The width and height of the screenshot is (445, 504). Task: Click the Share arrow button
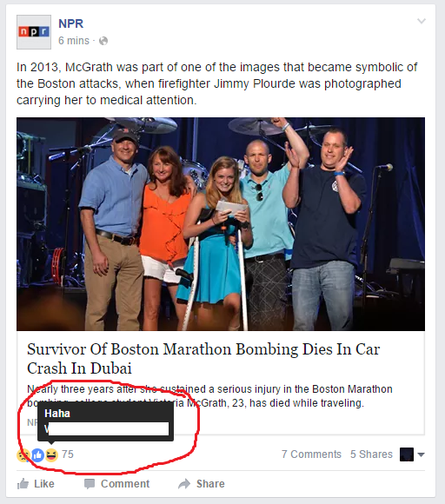pyautogui.click(x=202, y=483)
